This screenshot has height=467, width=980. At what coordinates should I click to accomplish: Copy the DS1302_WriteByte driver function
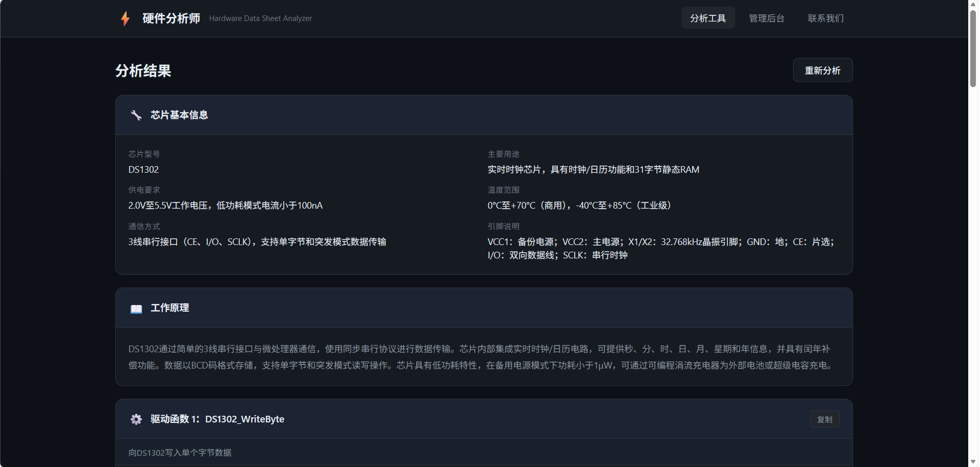[824, 419]
